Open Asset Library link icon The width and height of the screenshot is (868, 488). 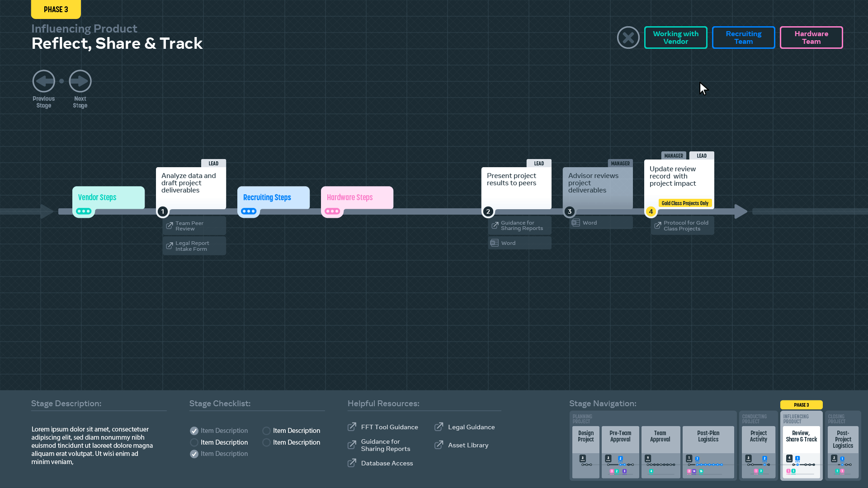(x=439, y=445)
